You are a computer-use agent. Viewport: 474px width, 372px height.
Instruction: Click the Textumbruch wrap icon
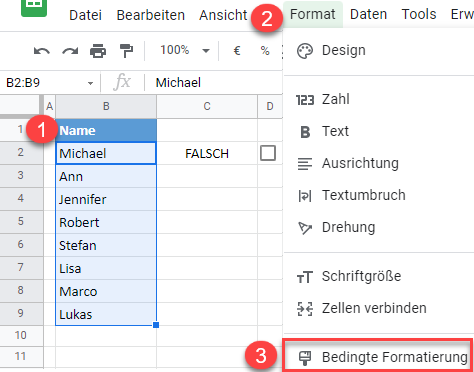305,195
